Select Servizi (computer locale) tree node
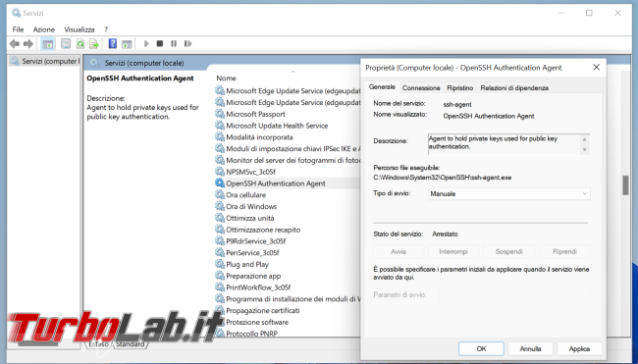This screenshot has width=638, height=364. coord(45,61)
